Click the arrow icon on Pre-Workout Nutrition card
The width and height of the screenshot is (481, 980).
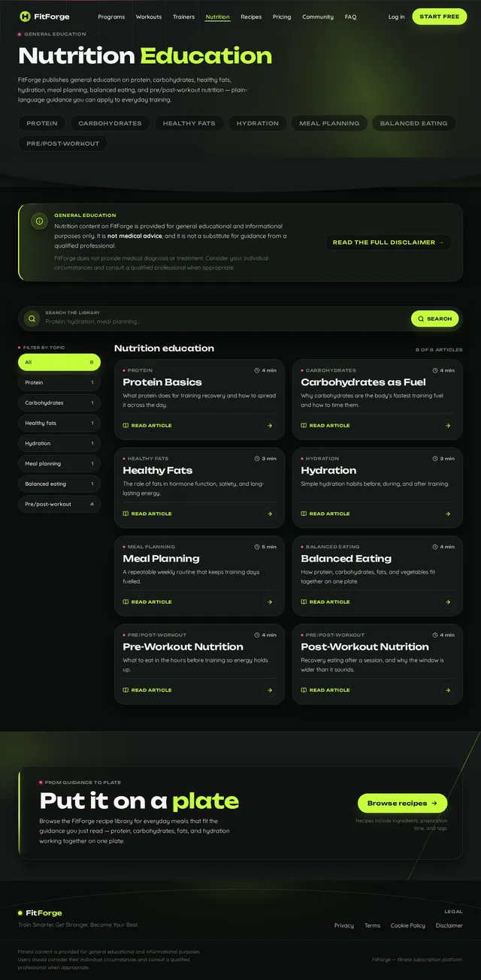(270, 690)
